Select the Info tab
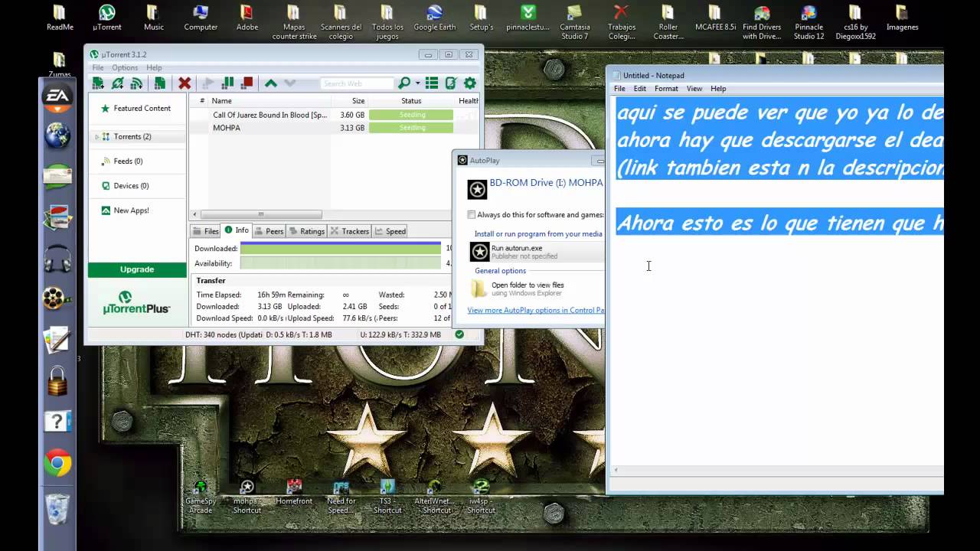This screenshot has height=551, width=980. 237,230
